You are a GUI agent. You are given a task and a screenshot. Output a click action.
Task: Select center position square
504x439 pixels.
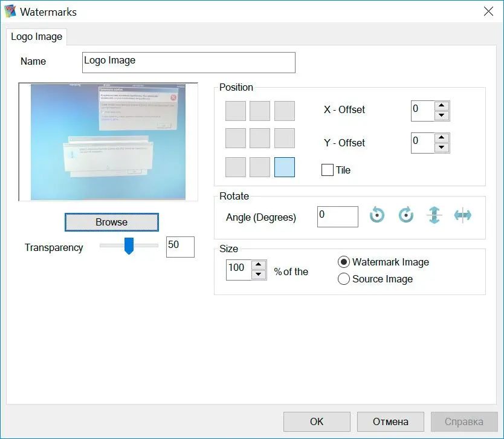click(260, 138)
